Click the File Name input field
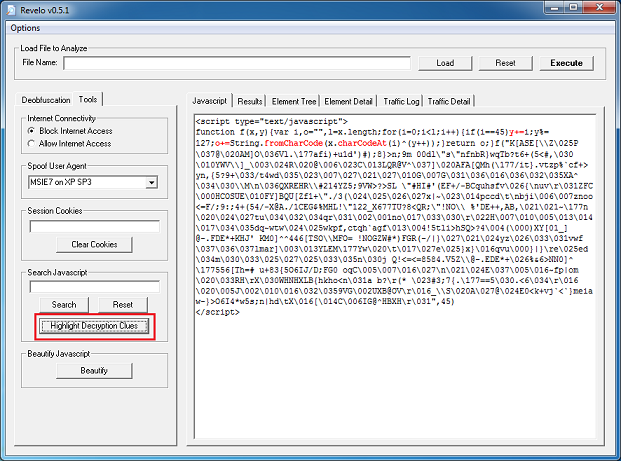The width and height of the screenshot is (621, 461). (x=237, y=63)
